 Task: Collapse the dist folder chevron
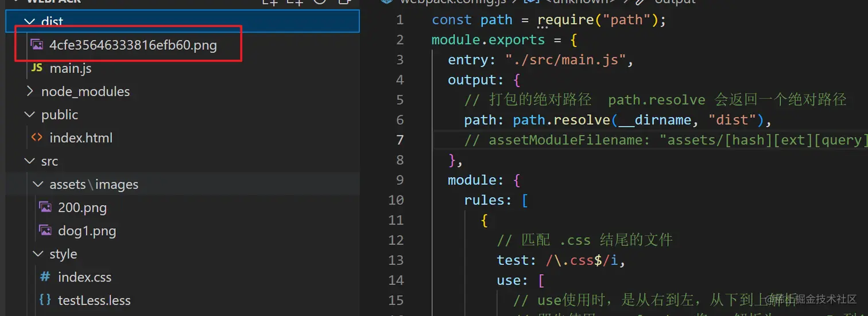pos(29,22)
